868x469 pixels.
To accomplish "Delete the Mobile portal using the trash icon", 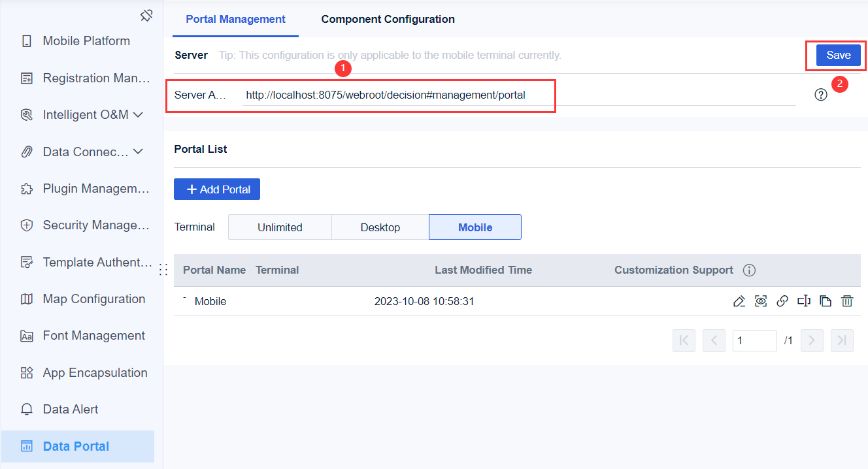I will [x=847, y=301].
